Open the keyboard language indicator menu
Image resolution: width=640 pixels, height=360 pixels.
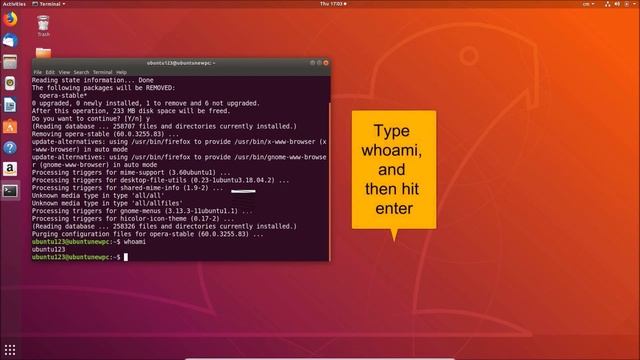[x=588, y=4]
